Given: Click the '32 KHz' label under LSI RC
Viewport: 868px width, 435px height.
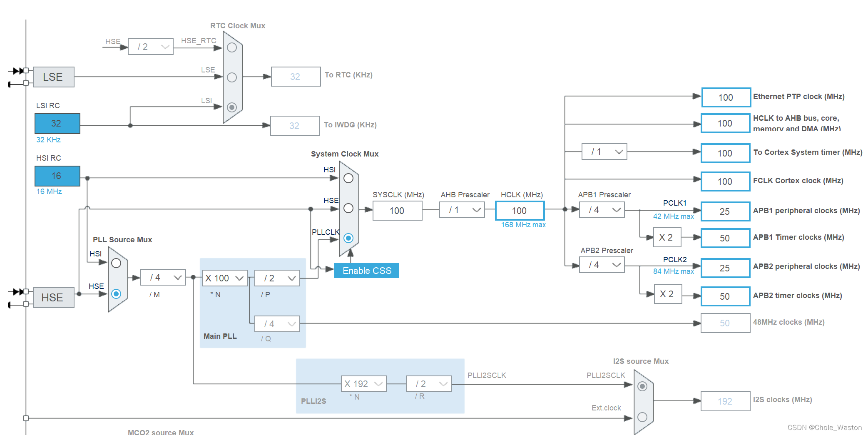Looking at the screenshot, I should pos(48,140).
